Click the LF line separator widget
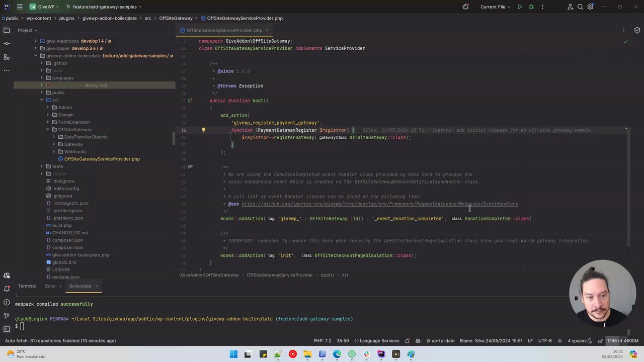The height and width of the screenshot is (362, 644). pos(530,341)
